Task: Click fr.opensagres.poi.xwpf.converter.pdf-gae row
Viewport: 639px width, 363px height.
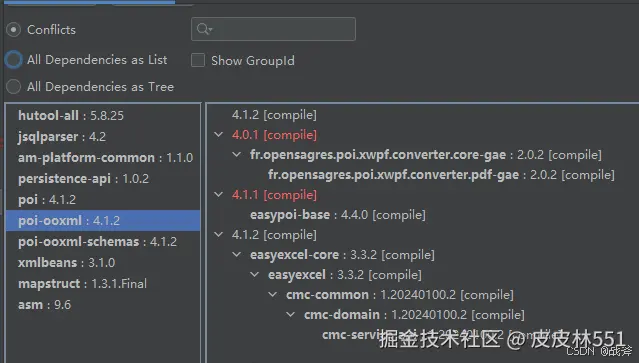Action: [441, 174]
